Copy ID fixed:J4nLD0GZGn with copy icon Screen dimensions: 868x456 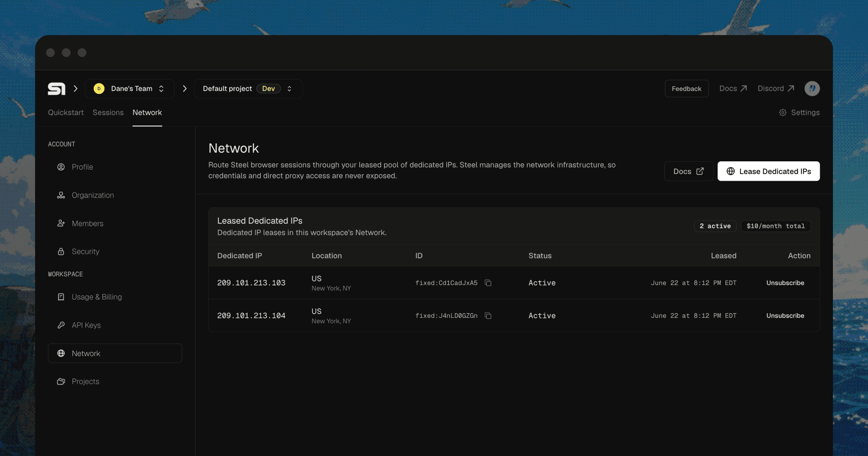pyautogui.click(x=488, y=316)
